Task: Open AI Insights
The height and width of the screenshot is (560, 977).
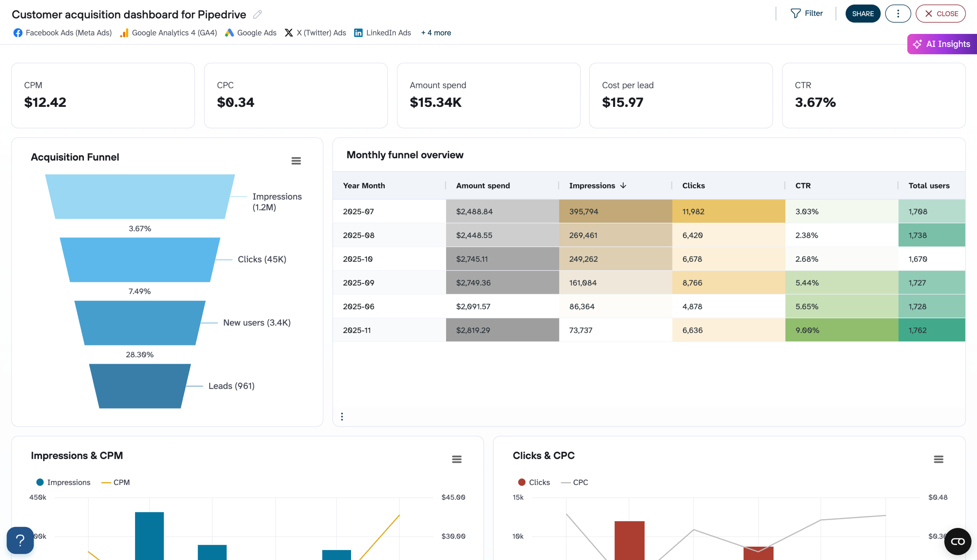Action: [x=942, y=44]
